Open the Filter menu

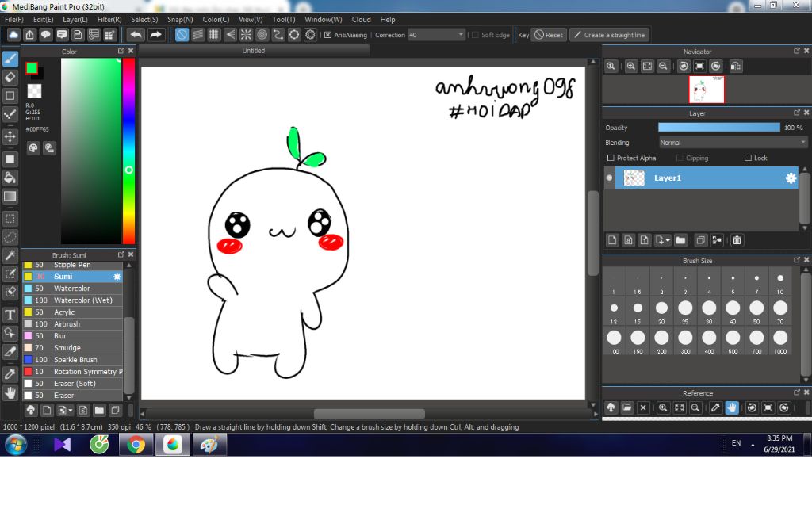click(109, 19)
